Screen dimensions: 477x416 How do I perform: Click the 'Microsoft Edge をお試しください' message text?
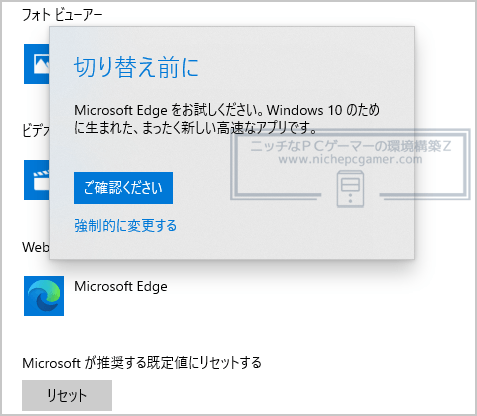pos(169,110)
